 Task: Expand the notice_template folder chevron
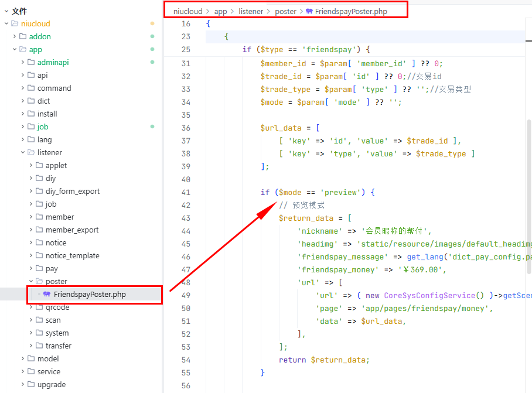point(31,256)
